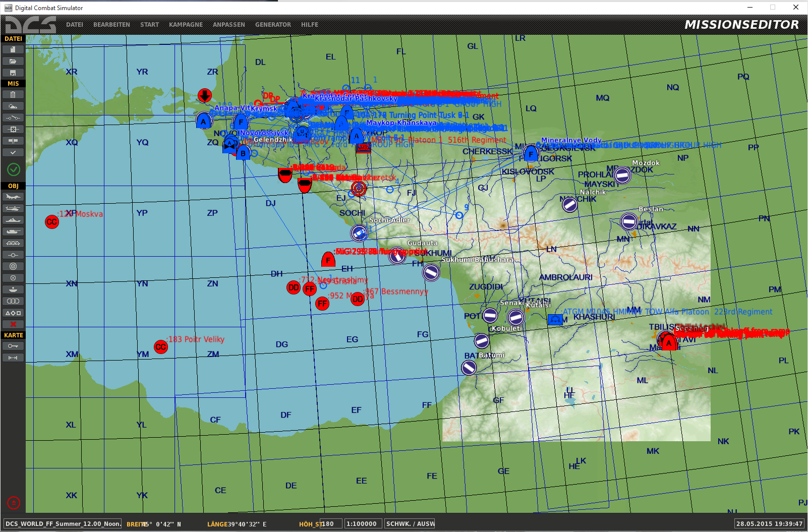
Task: Save the mission using the floppy disk icon
Action: pyautogui.click(x=13, y=73)
